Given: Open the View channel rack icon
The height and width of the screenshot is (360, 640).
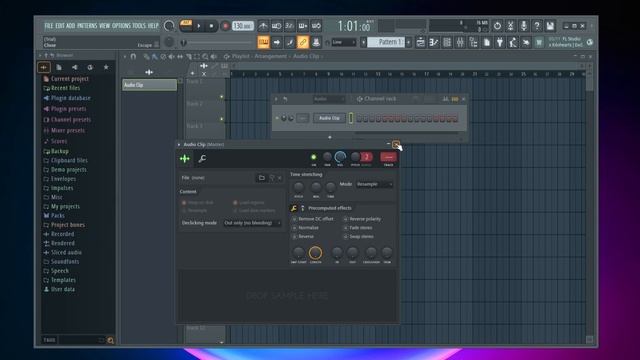Looking at the screenshot, I should 447,42.
